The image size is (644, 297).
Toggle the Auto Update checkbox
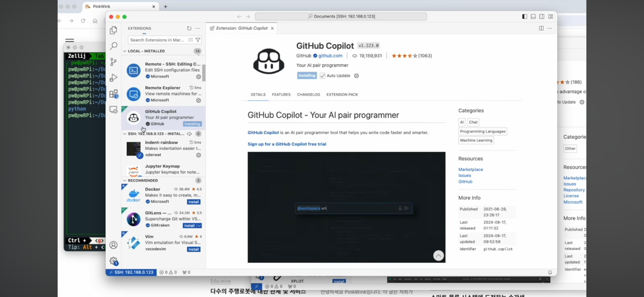[x=322, y=76]
